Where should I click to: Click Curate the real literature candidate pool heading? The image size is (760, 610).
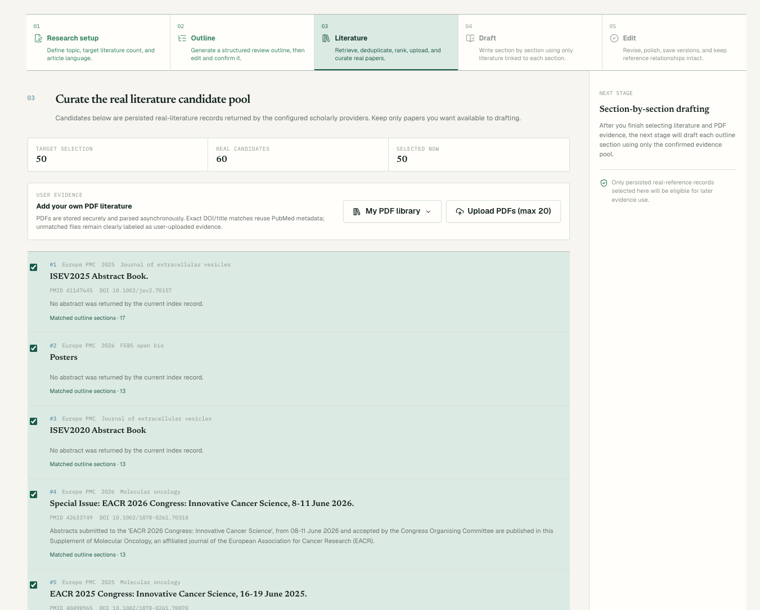pos(153,99)
